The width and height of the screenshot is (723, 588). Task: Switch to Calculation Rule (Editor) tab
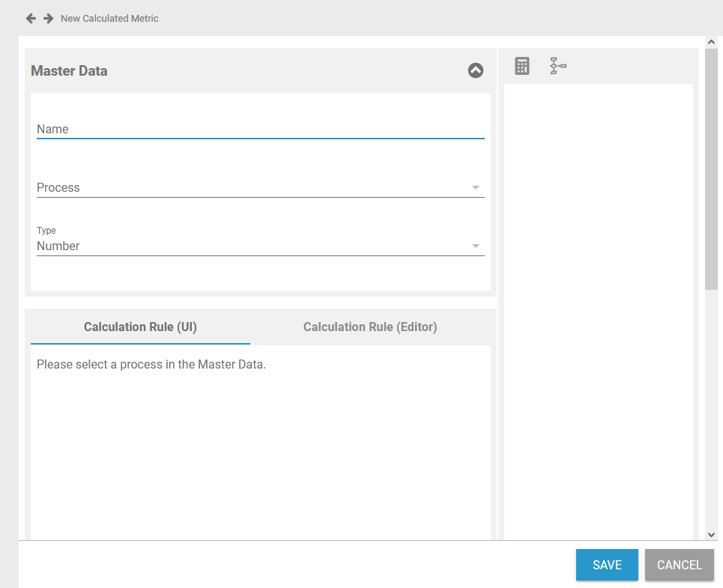point(370,327)
